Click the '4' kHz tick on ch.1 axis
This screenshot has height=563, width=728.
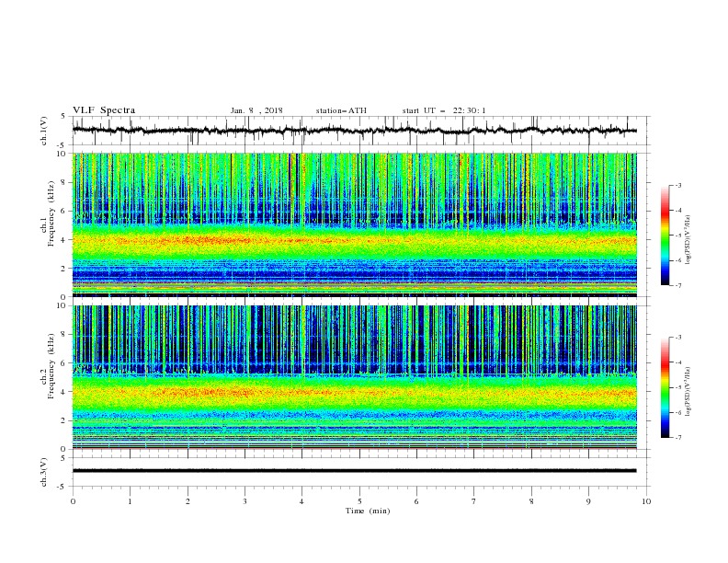[64, 240]
